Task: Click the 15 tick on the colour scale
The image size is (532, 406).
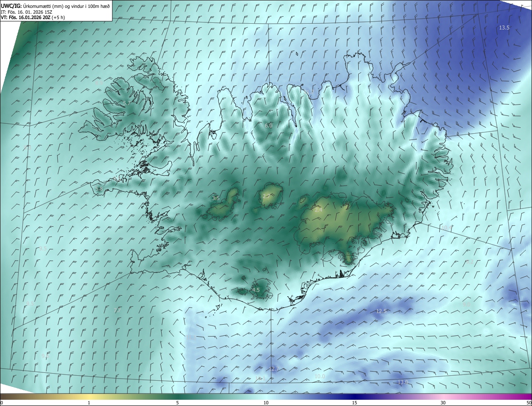Action: click(x=355, y=403)
